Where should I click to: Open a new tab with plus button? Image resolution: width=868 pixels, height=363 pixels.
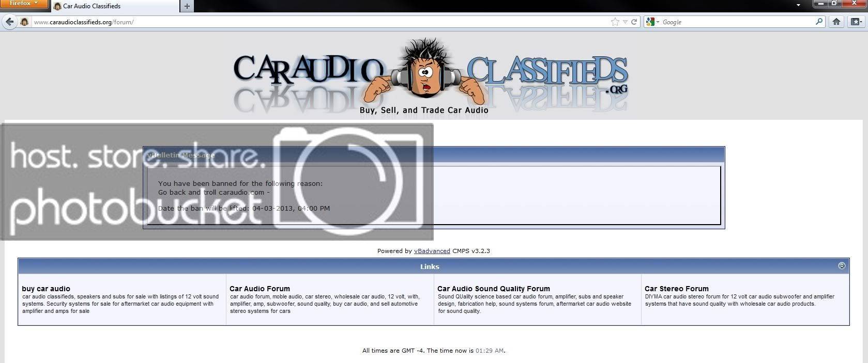[187, 6]
